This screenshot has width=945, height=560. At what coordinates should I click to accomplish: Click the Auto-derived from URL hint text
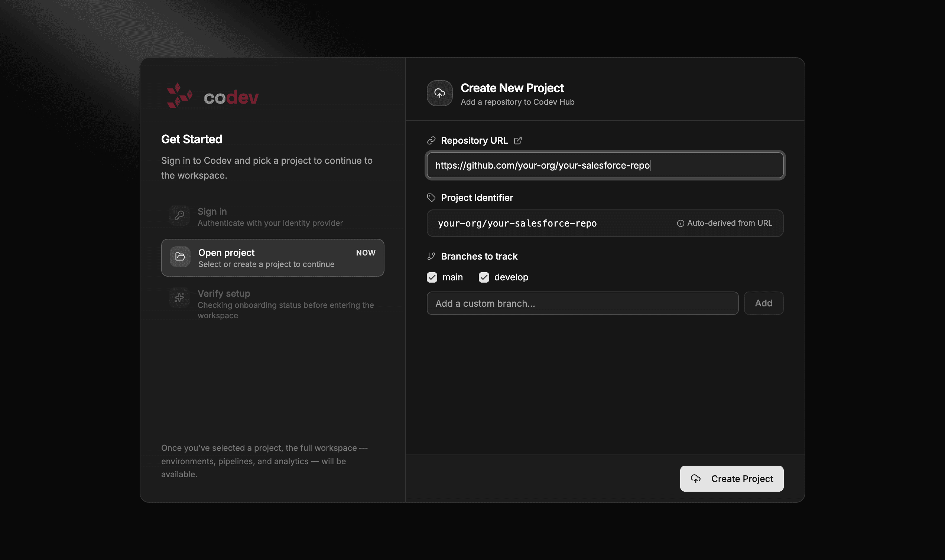click(730, 223)
